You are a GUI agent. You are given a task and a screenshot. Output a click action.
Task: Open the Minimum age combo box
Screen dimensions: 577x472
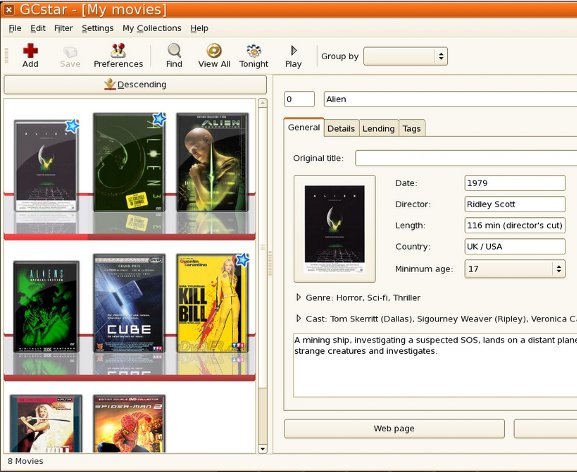pos(515,269)
